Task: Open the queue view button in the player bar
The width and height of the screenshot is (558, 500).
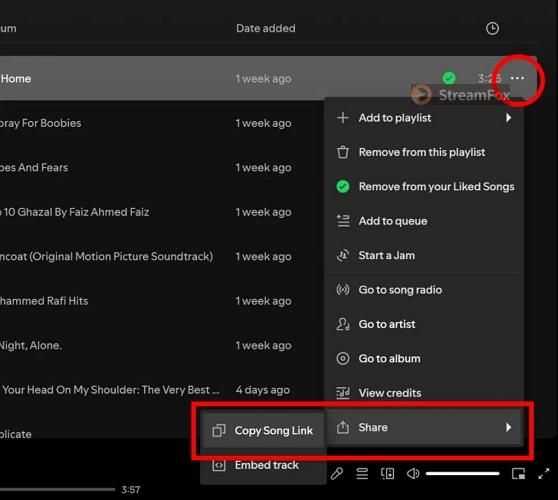Action: tap(362, 474)
